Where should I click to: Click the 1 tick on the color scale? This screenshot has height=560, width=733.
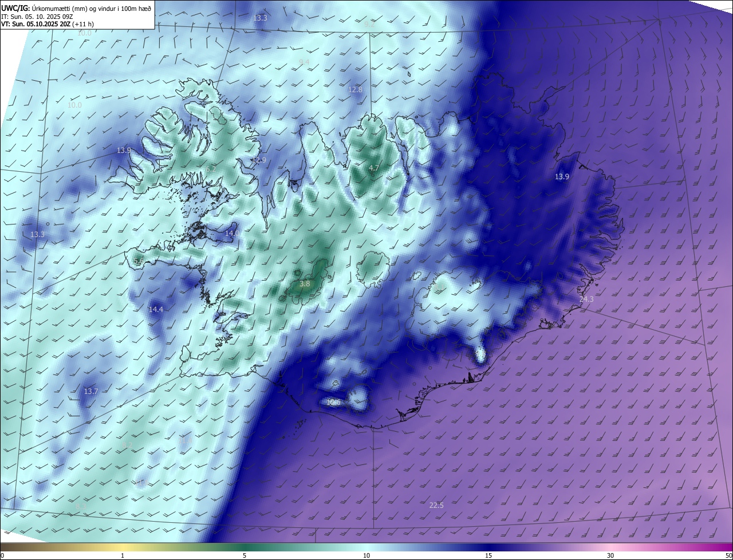click(x=123, y=555)
